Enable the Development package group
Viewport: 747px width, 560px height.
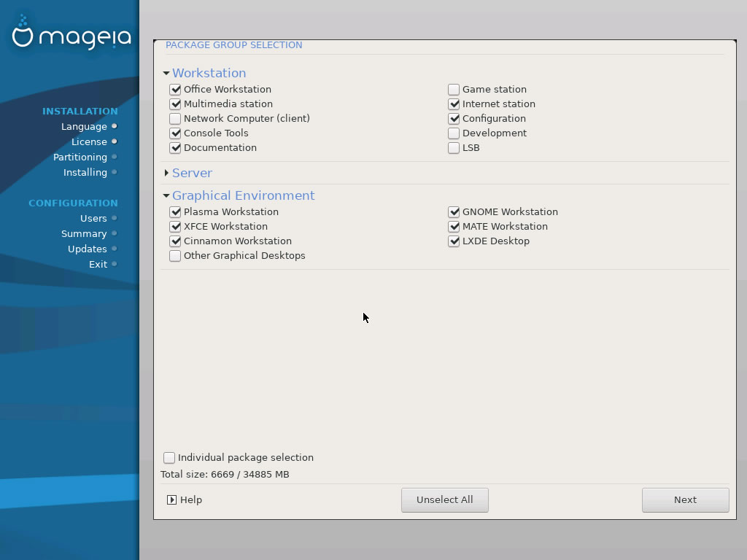[x=454, y=133]
